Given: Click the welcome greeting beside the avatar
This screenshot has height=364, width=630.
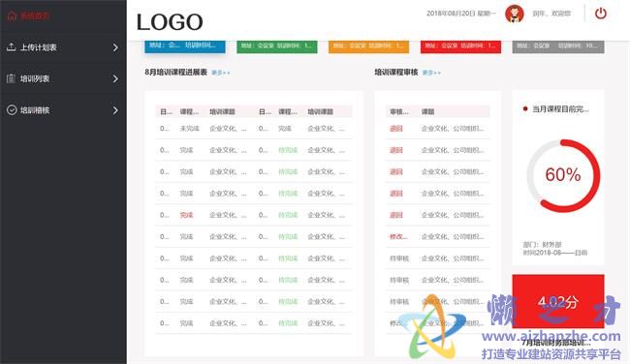Looking at the screenshot, I should click(551, 14).
